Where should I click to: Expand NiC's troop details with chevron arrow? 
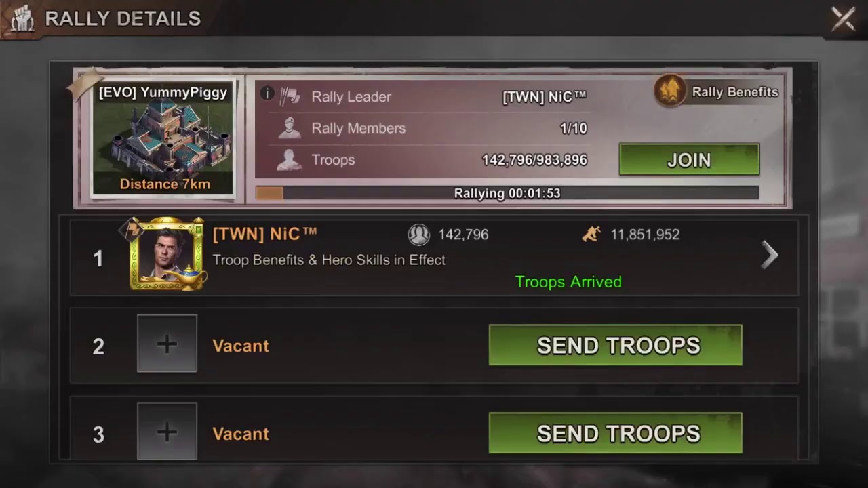click(770, 256)
